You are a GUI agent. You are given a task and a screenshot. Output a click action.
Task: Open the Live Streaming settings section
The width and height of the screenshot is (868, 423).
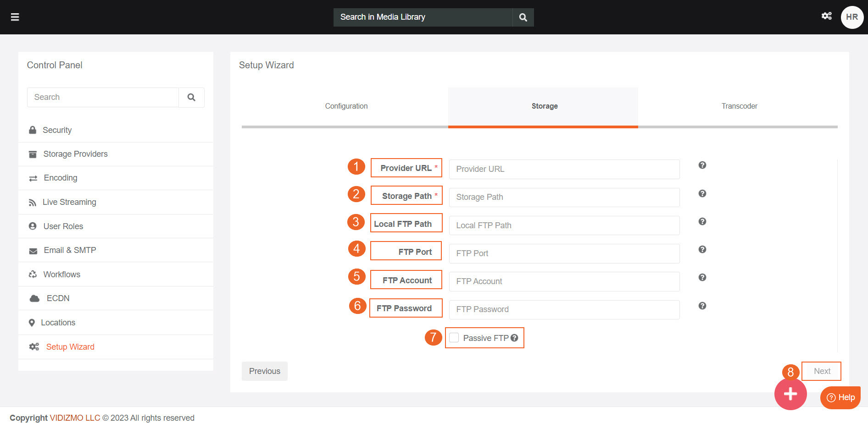pos(69,202)
